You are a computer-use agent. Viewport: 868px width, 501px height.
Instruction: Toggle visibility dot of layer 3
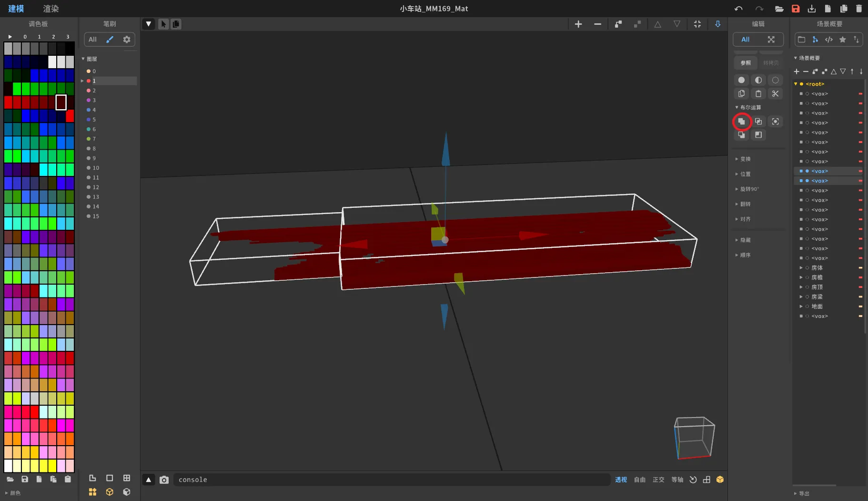pyautogui.click(x=89, y=100)
